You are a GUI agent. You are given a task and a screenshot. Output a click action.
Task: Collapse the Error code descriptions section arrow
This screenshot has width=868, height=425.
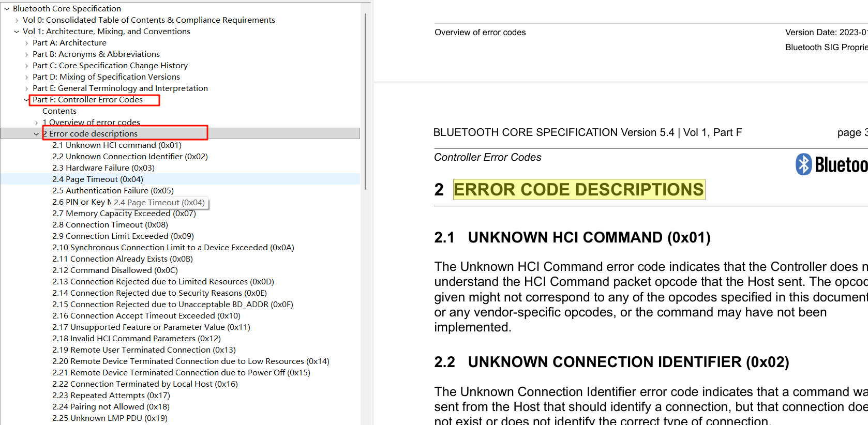pos(36,134)
